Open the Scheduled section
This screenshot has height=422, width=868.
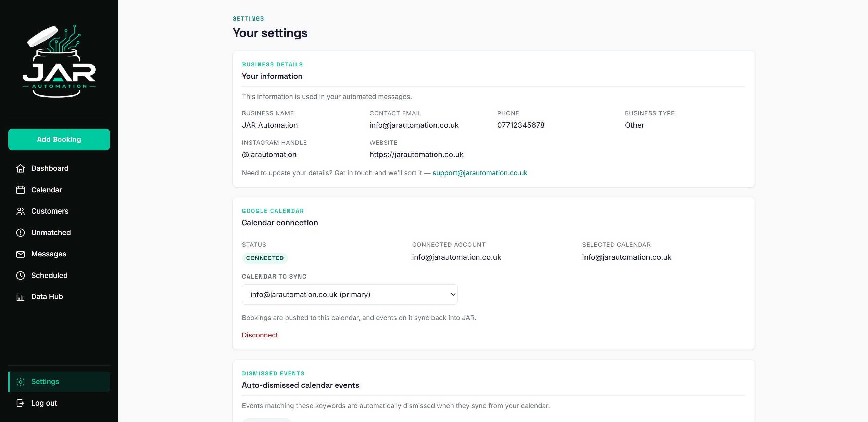tap(59, 276)
